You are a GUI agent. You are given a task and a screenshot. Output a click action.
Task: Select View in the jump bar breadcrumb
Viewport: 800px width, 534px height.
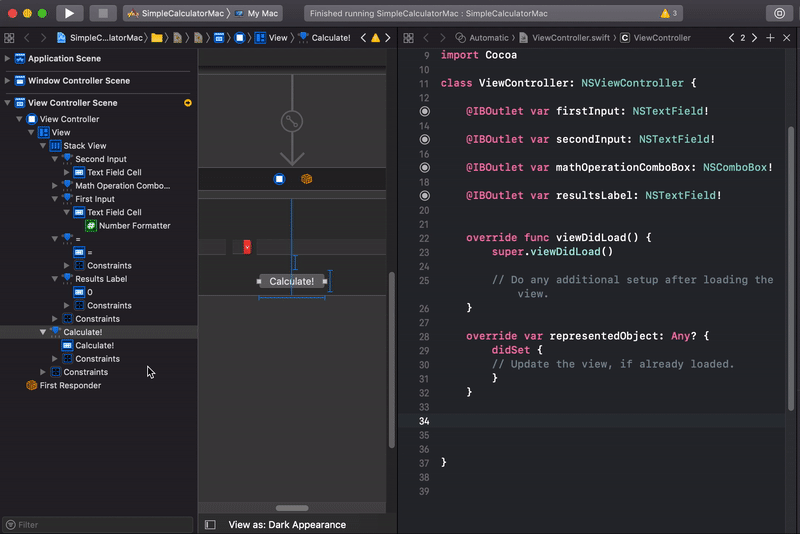tap(272, 38)
